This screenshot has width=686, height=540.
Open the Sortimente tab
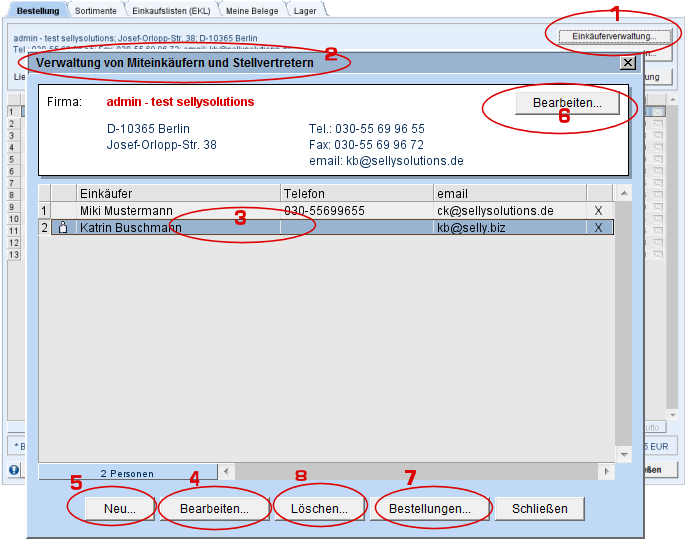95,11
